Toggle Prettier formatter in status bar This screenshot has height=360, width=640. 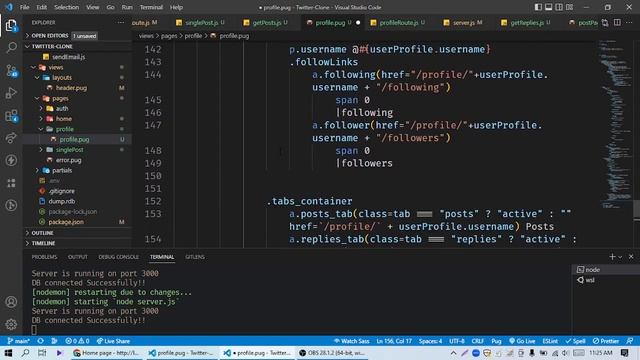tap(606, 341)
